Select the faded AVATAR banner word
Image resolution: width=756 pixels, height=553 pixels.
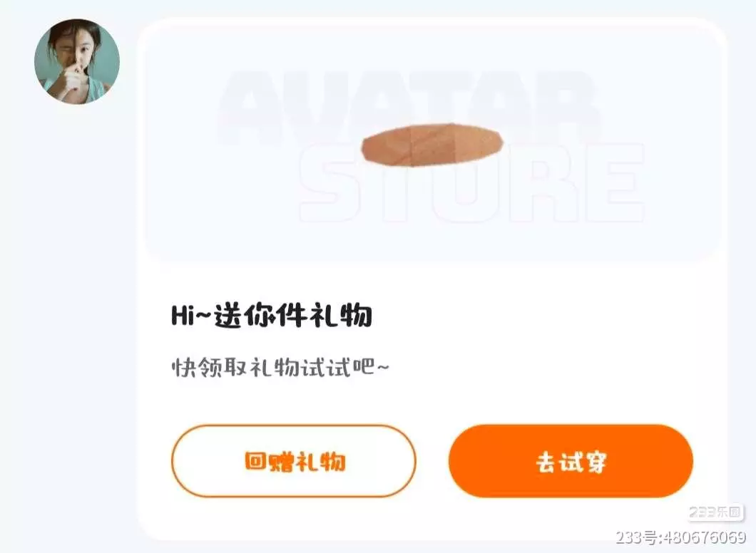point(410,107)
